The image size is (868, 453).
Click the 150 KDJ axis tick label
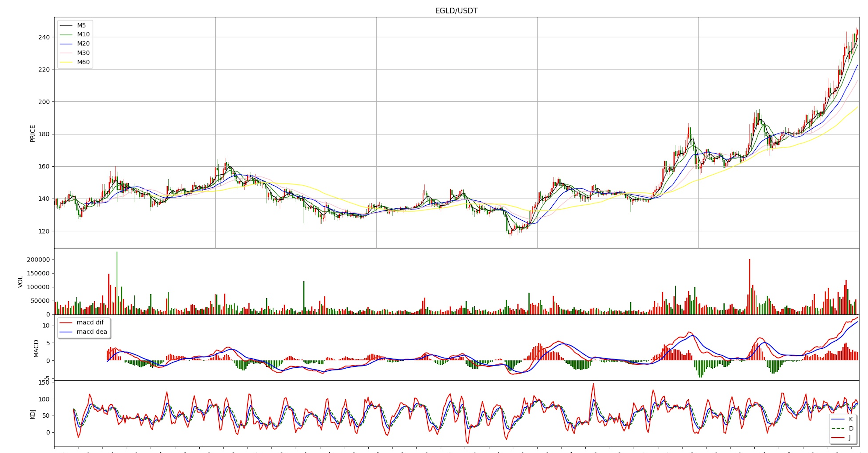click(x=44, y=383)
